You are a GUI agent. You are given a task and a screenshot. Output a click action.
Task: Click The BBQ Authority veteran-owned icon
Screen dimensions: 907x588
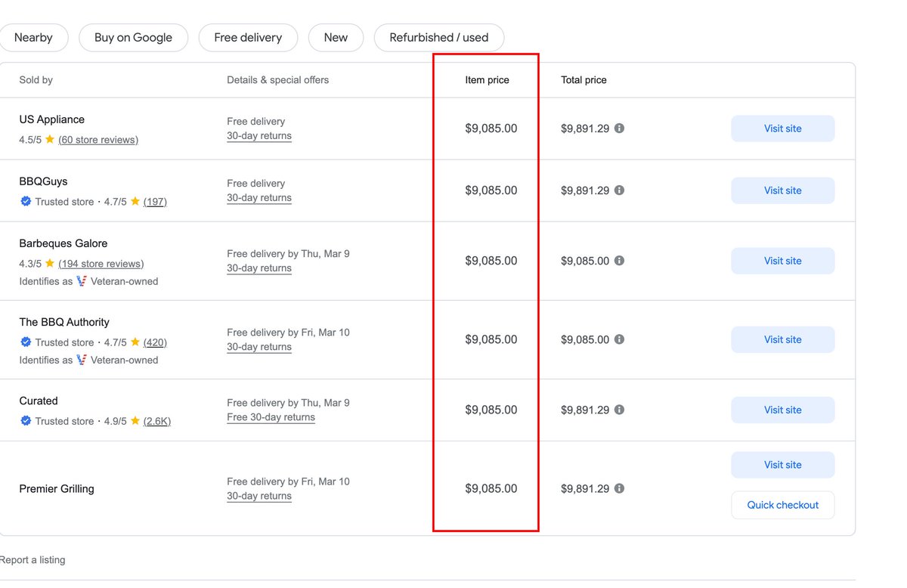point(82,360)
